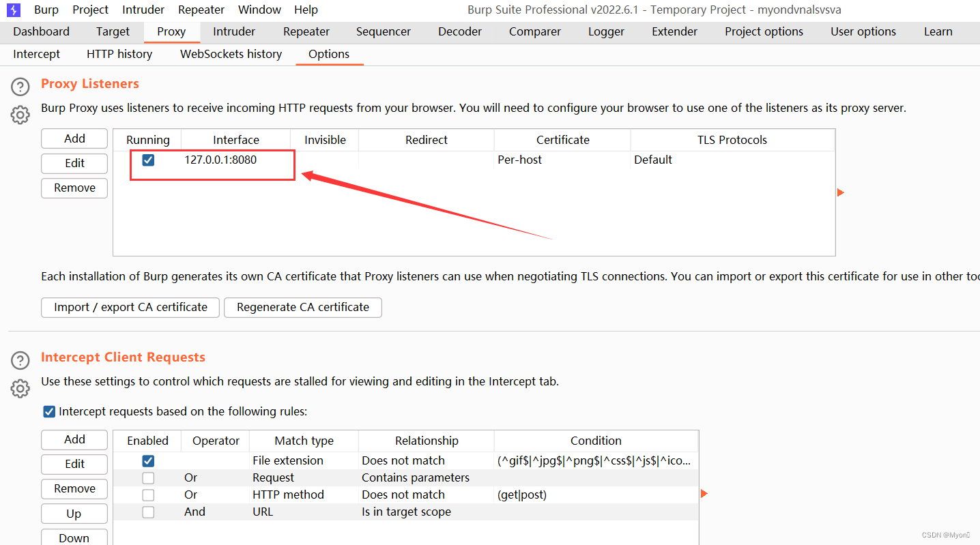
Task: Switch to the Target tab
Action: (x=113, y=31)
